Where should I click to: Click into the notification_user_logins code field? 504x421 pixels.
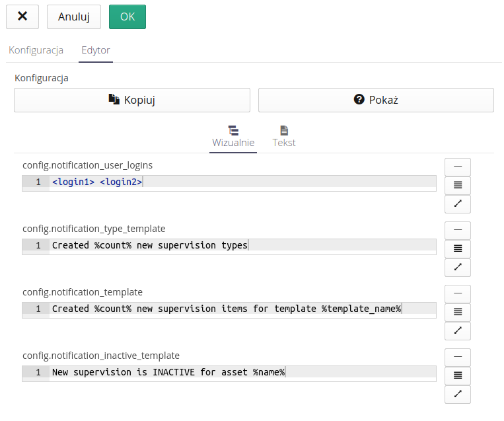coord(264,182)
